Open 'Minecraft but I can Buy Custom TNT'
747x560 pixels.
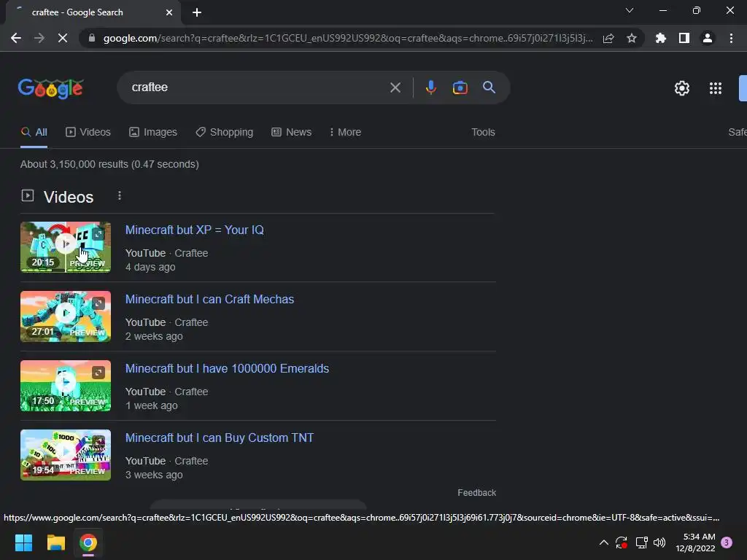click(x=220, y=438)
